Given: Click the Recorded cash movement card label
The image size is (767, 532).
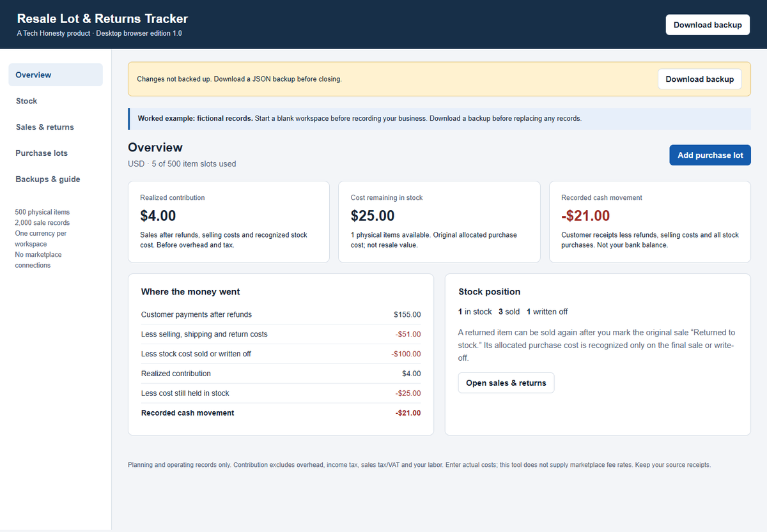Looking at the screenshot, I should point(601,198).
